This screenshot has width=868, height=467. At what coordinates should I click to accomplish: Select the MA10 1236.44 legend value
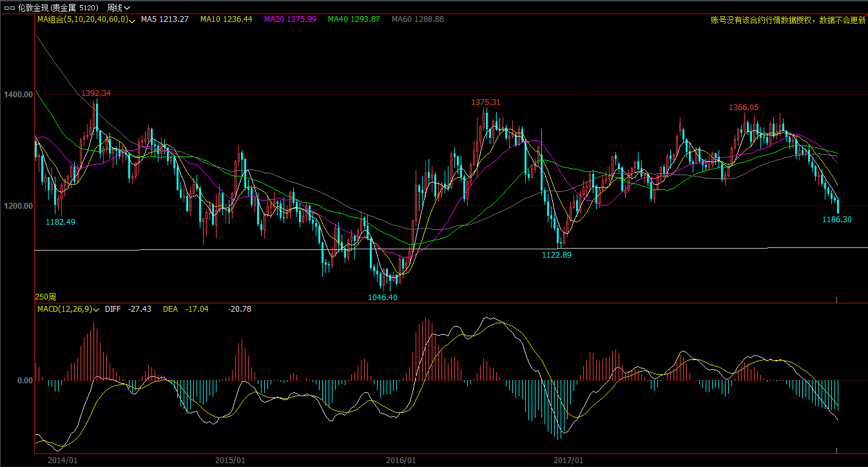[226, 19]
